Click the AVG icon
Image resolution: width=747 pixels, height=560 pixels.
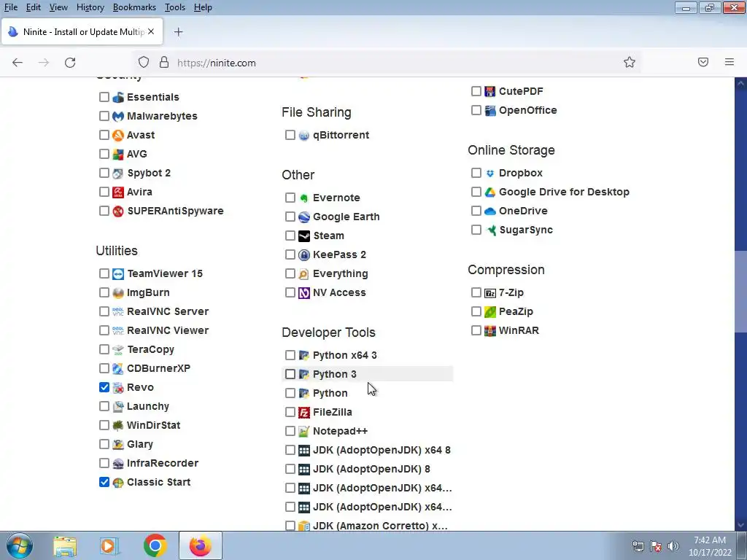117,155
